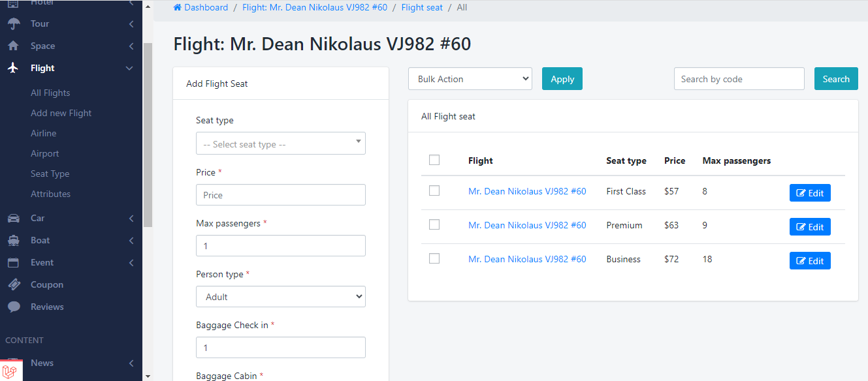Click the Dashboard breadcrumb link
868x381 pixels.
(x=201, y=8)
